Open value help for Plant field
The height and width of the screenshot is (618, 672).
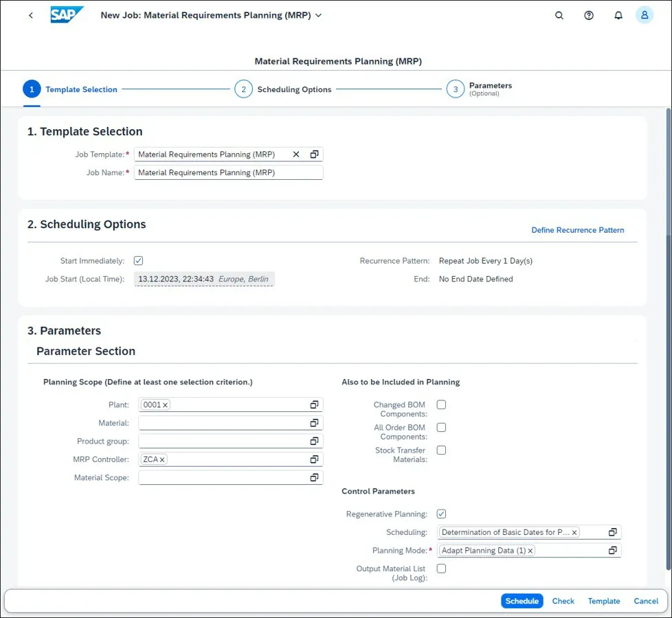[314, 404]
